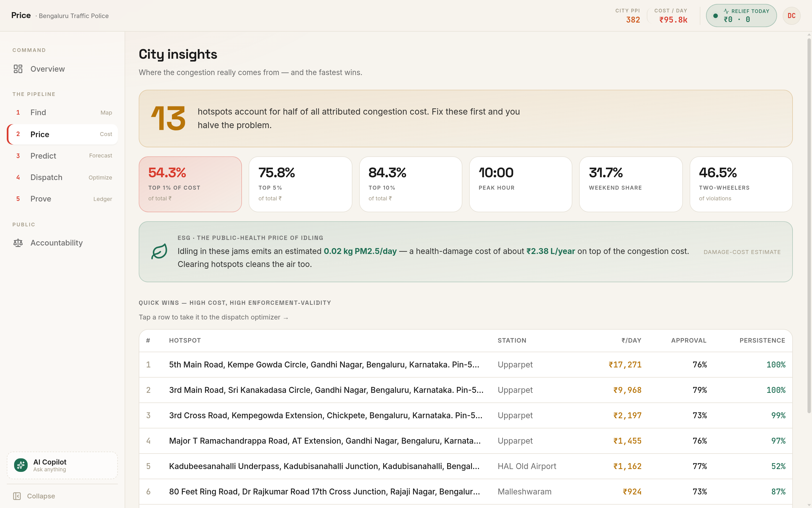Click the Collapse sidebar icon
This screenshot has height=508, width=812.
tap(17, 496)
